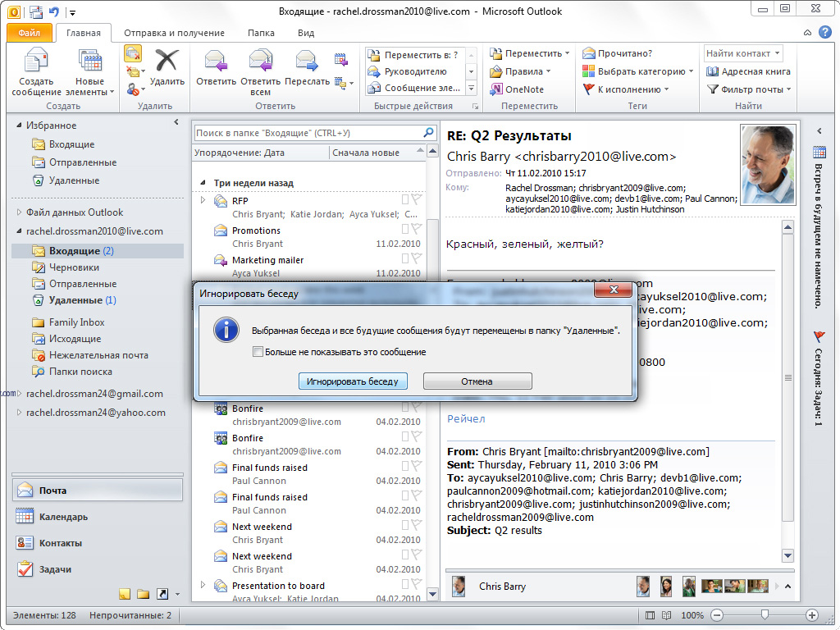This screenshot has height=630, width=840.
Task: Click the Notes icon at navigation pane bottom
Action: point(125,594)
